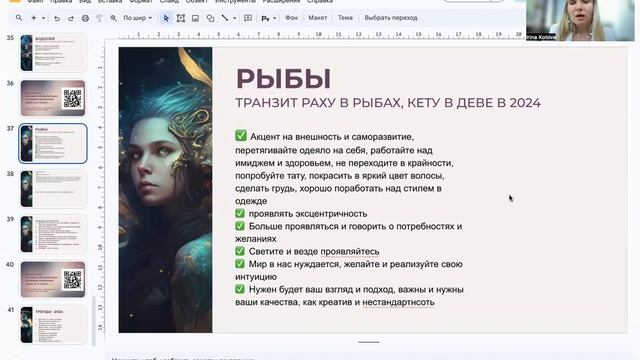Click "Выбрать переход" transition button
640x360 pixels.
click(391, 18)
